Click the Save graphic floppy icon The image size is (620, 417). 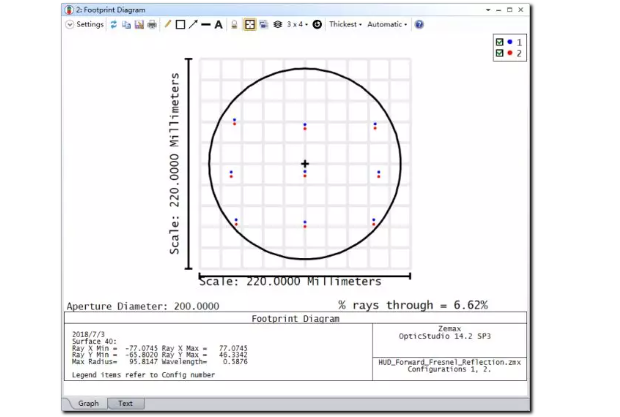[x=139, y=25]
